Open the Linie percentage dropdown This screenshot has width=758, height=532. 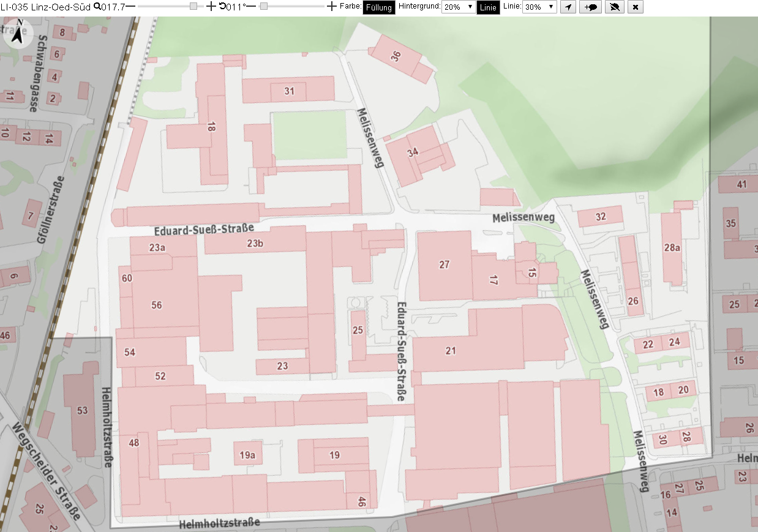[539, 7]
